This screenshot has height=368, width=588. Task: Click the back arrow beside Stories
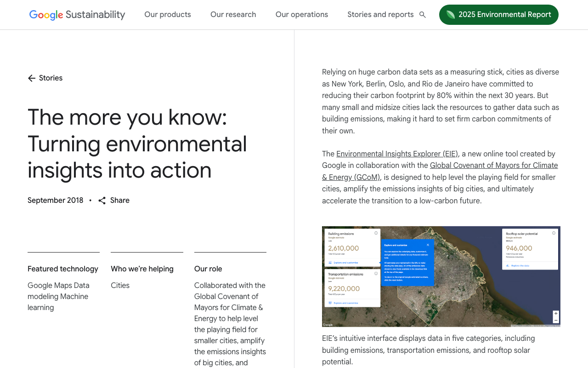point(32,78)
